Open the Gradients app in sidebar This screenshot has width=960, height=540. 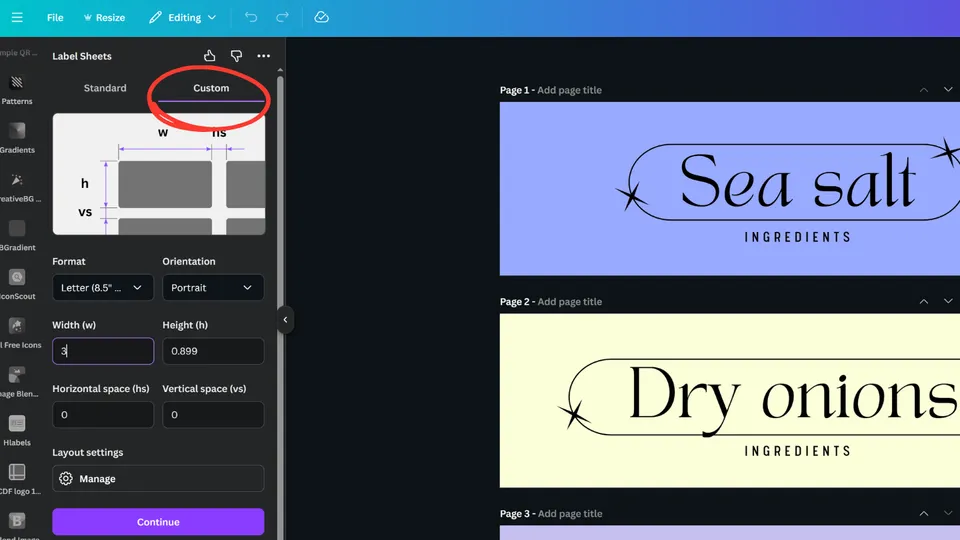pyautogui.click(x=17, y=138)
